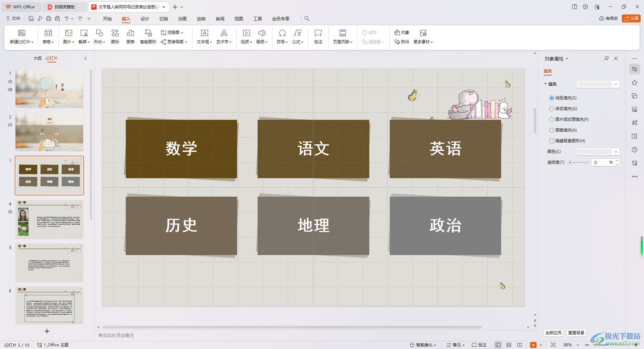This screenshot has width=644, height=349.
Task: Click the Text Box icon
Action: pyautogui.click(x=205, y=33)
